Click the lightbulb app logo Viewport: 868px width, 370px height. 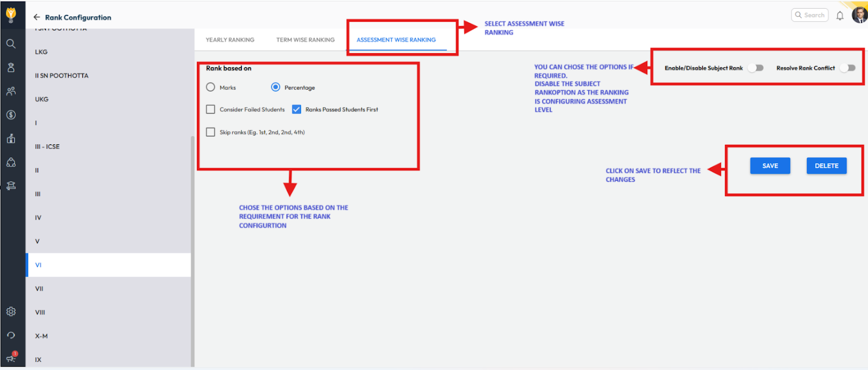click(11, 15)
